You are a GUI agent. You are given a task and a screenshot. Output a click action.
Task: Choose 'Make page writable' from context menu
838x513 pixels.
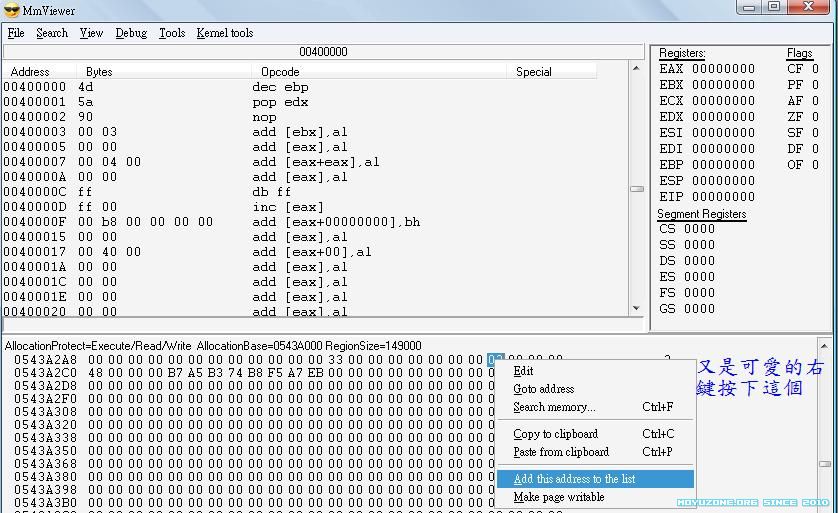558,497
